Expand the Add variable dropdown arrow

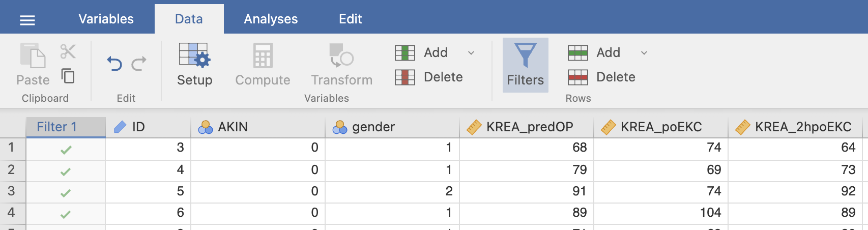point(471,53)
